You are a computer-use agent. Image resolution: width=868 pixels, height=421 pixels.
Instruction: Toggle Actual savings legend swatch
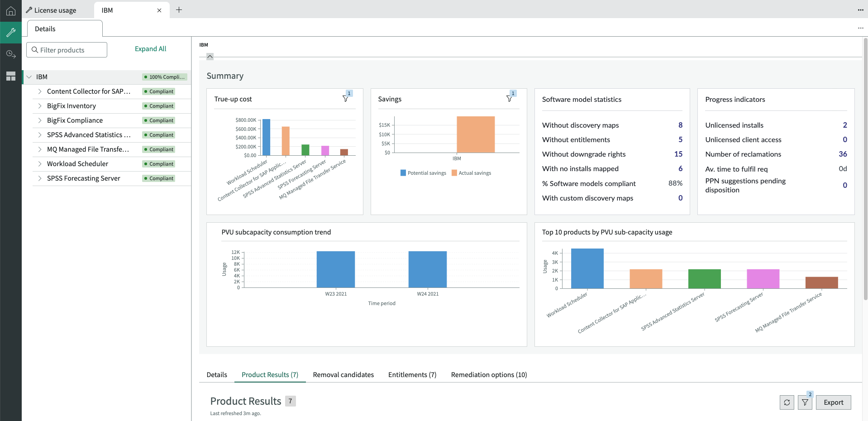tap(454, 173)
